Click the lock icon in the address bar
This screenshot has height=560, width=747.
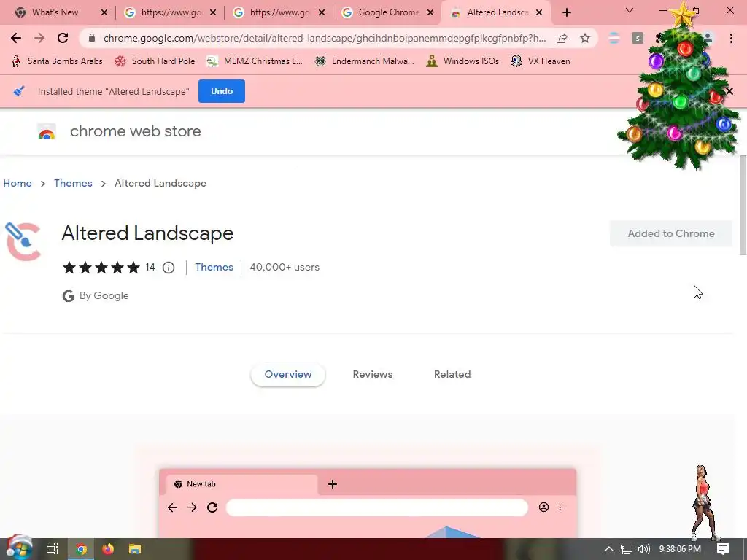92,38
